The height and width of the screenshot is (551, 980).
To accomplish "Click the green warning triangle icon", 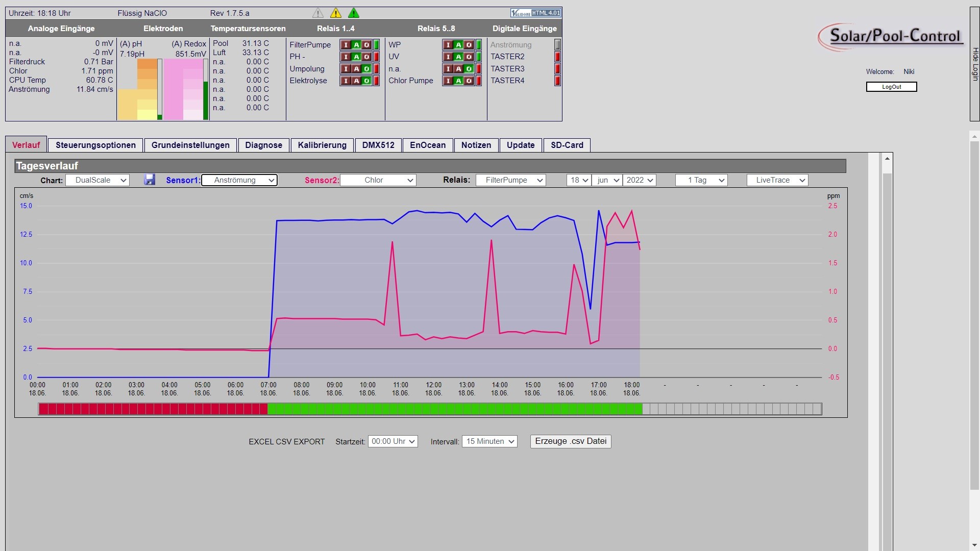I will [x=353, y=13].
